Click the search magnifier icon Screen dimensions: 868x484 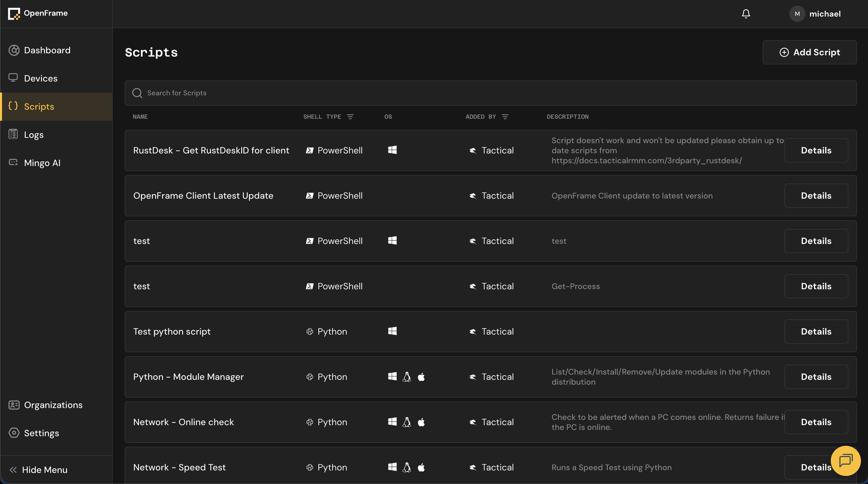click(137, 93)
